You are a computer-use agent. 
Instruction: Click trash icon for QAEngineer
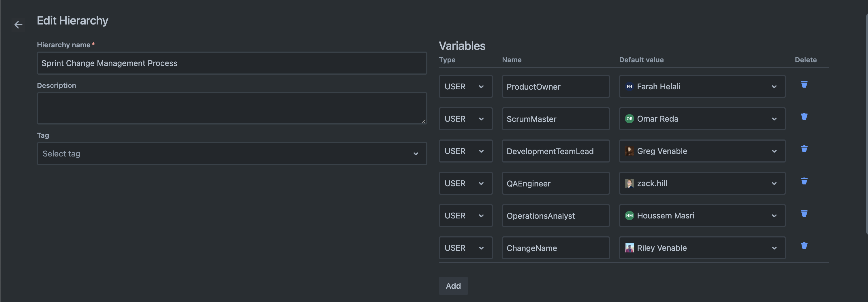804,181
